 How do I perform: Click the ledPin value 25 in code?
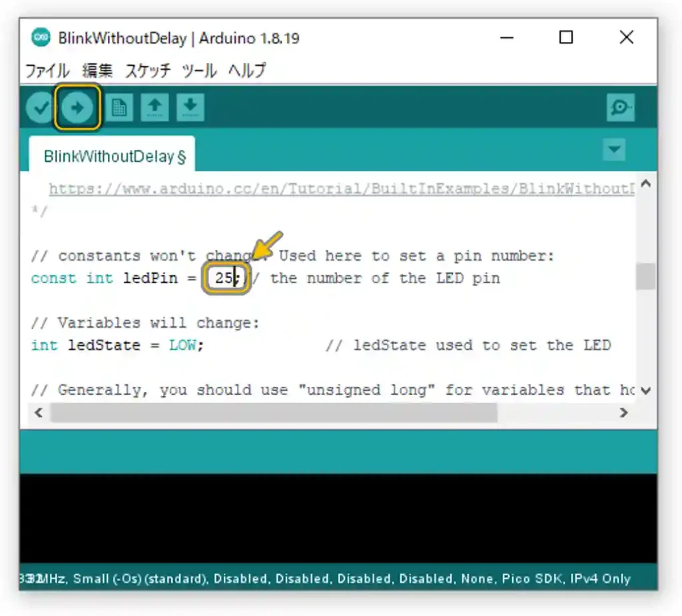click(224, 278)
